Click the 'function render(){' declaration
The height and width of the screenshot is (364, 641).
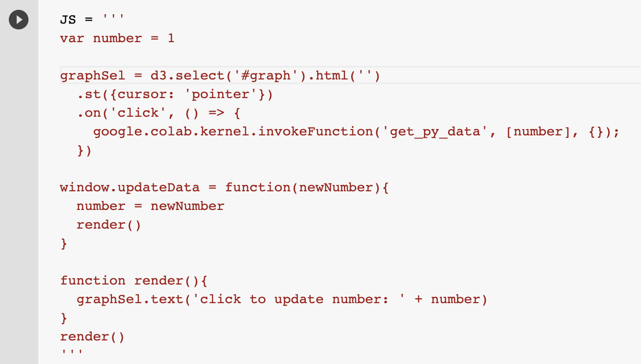pos(134,281)
